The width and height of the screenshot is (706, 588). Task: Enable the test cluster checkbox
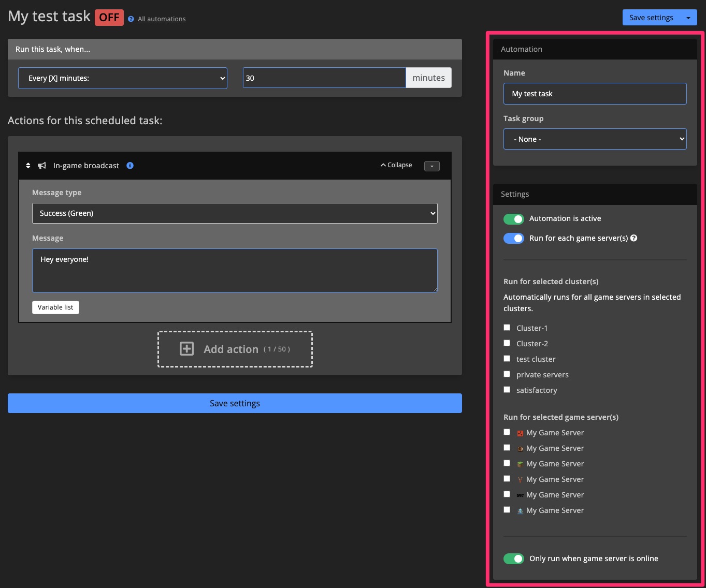click(507, 358)
